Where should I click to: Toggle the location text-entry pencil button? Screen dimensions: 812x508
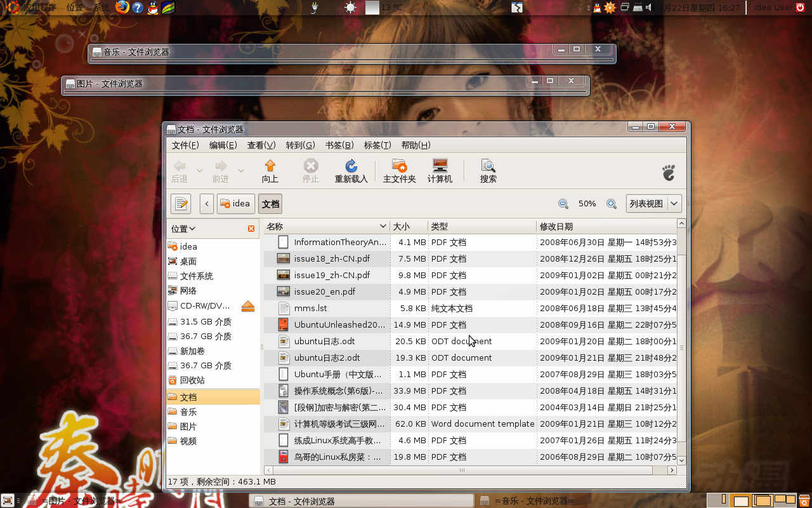pyautogui.click(x=181, y=204)
